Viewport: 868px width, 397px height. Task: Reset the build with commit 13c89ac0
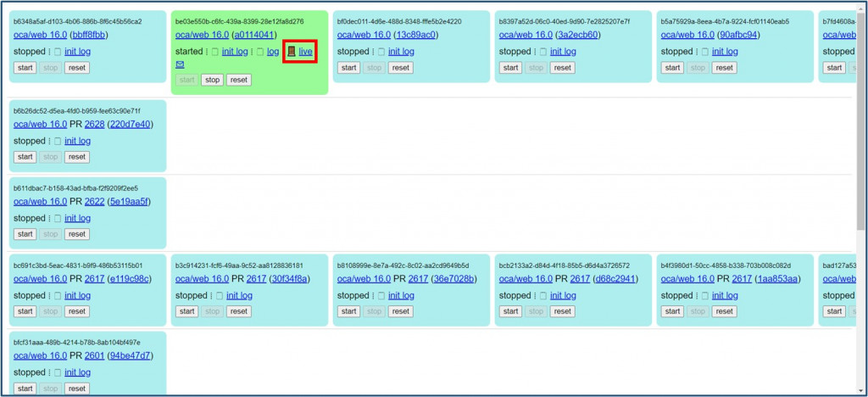[401, 68]
